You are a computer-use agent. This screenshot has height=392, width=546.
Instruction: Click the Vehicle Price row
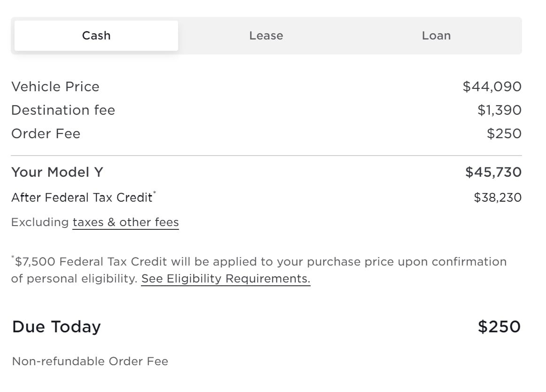[x=55, y=86]
